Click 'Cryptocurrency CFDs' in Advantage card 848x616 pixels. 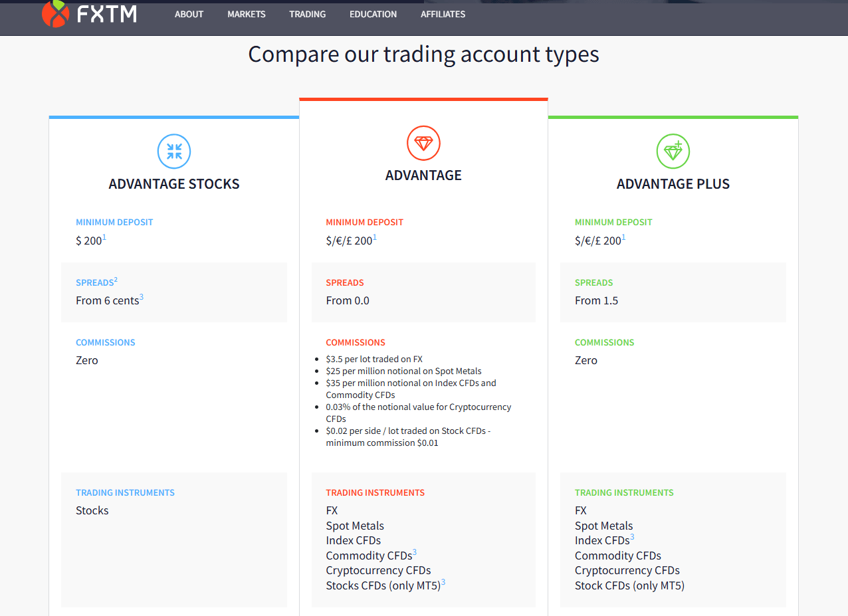click(378, 571)
